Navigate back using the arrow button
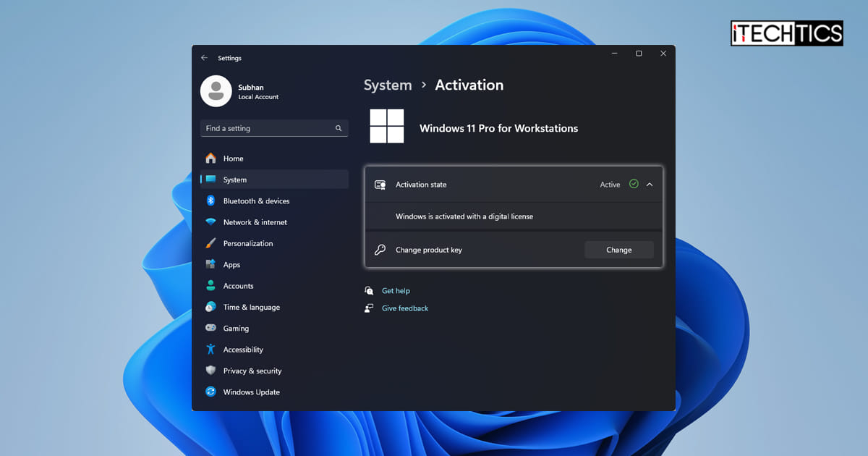Viewport: 868px width, 456px height. (203, 58)
